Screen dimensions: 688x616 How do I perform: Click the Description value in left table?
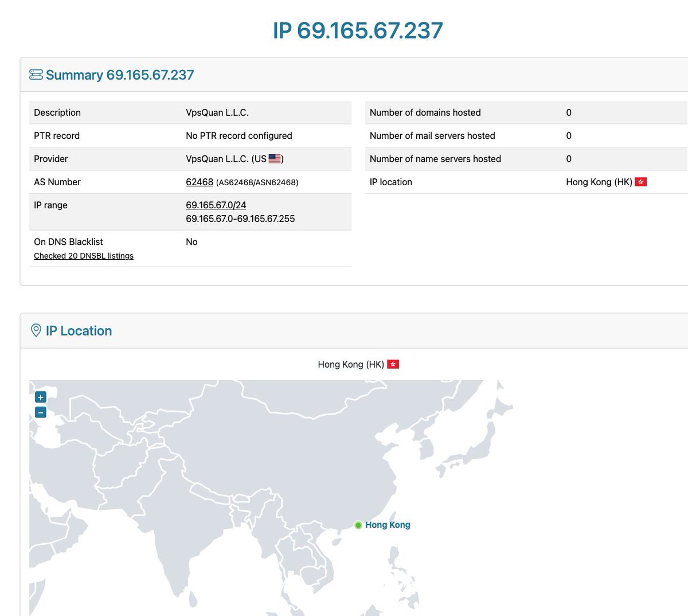coord(217,112)
